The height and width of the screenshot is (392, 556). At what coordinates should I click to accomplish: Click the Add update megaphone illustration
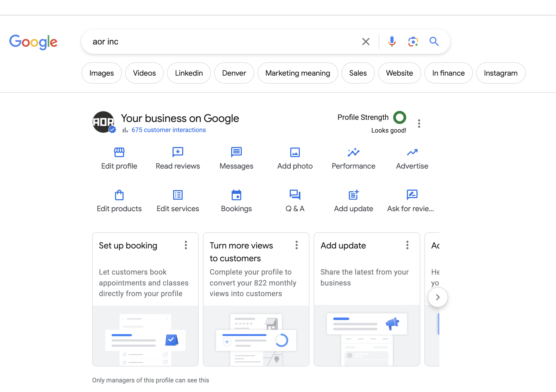tap(367, 336)
